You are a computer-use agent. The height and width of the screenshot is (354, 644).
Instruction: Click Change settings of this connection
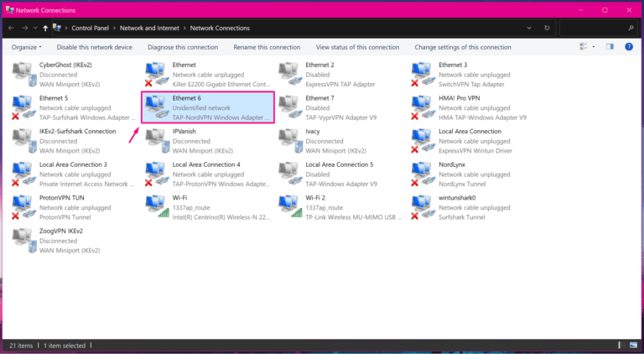[x=463, y=47]
